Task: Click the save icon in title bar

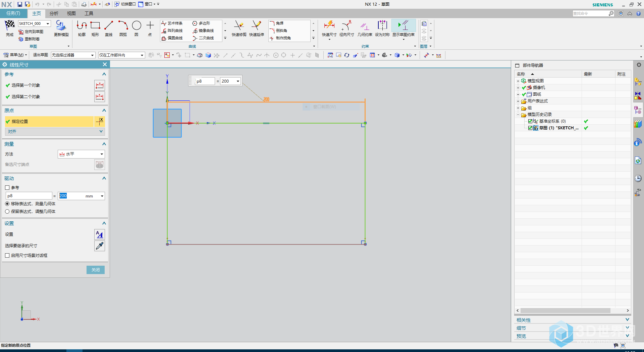Action: coord(19,4)
